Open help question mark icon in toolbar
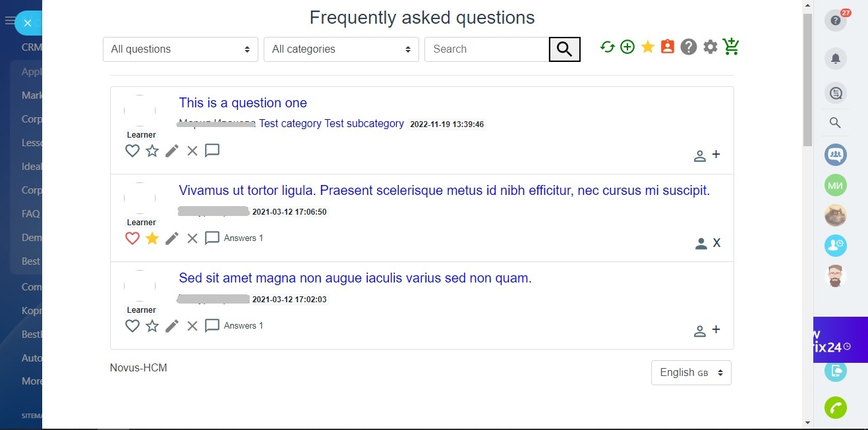The image size is (868, 430). coord(689,47)
